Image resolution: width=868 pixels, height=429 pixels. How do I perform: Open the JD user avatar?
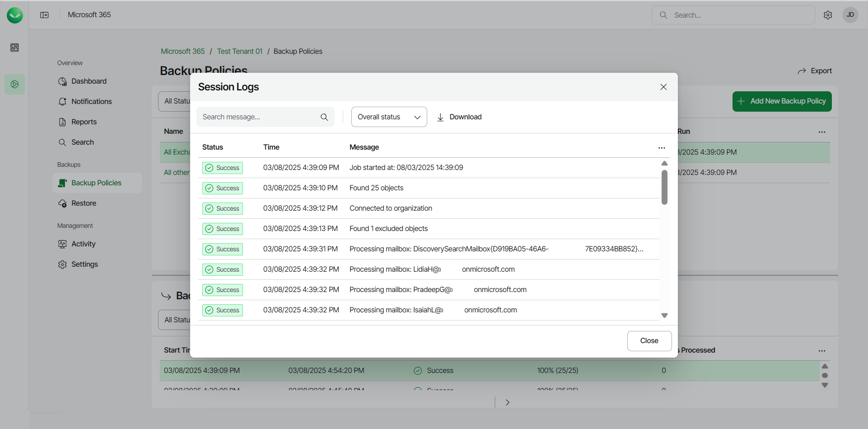click(850, 15)
